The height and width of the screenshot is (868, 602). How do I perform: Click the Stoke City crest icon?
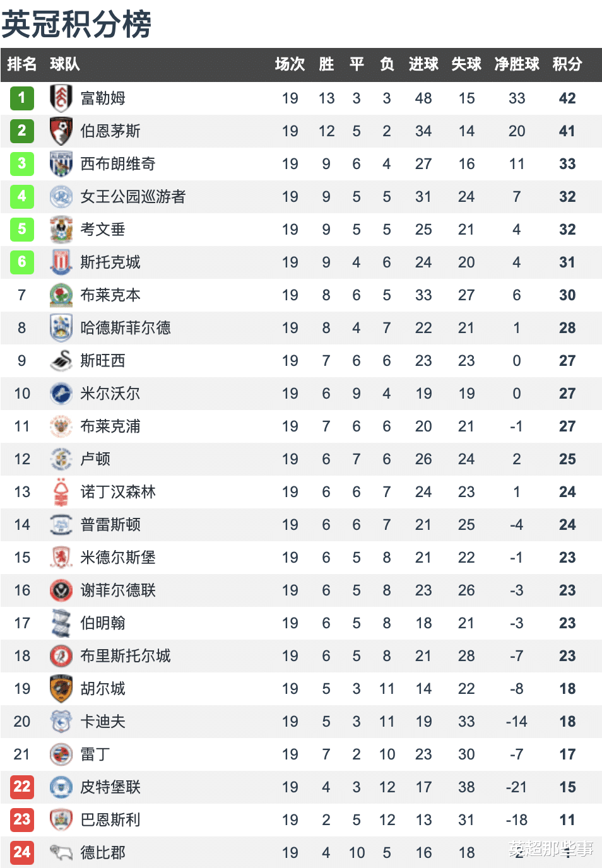61,262
